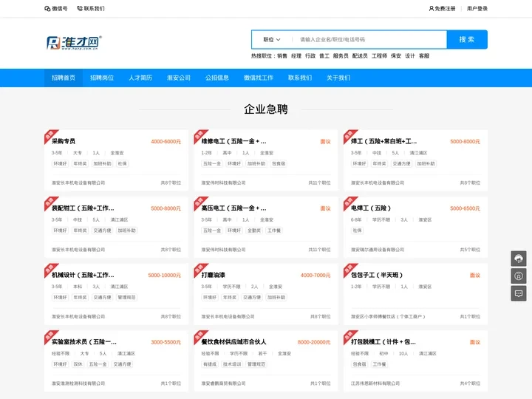The height and width of the screenshot is (399, 532).
Task: Open the 装配钳工 job posting title
Action: (x=83, y=208)
